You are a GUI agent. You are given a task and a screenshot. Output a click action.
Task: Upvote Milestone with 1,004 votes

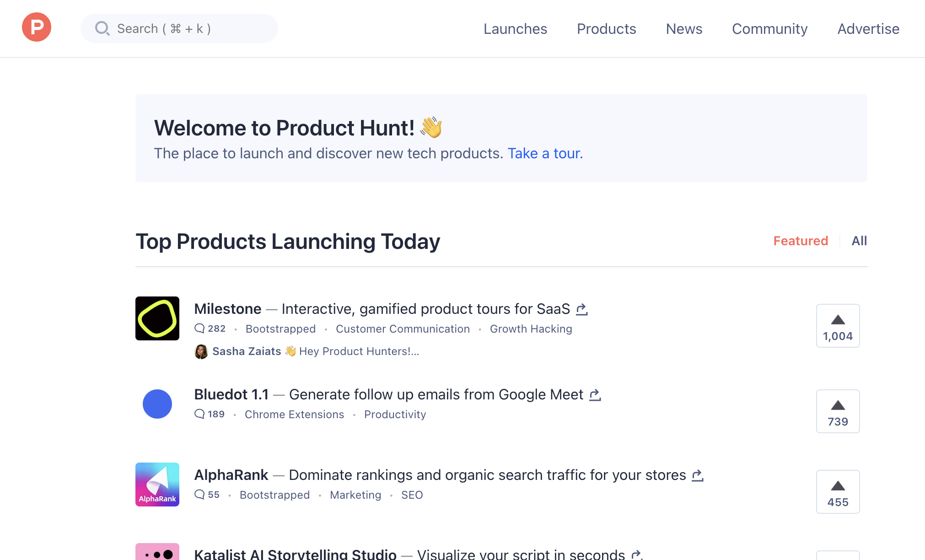coord(838,326)
